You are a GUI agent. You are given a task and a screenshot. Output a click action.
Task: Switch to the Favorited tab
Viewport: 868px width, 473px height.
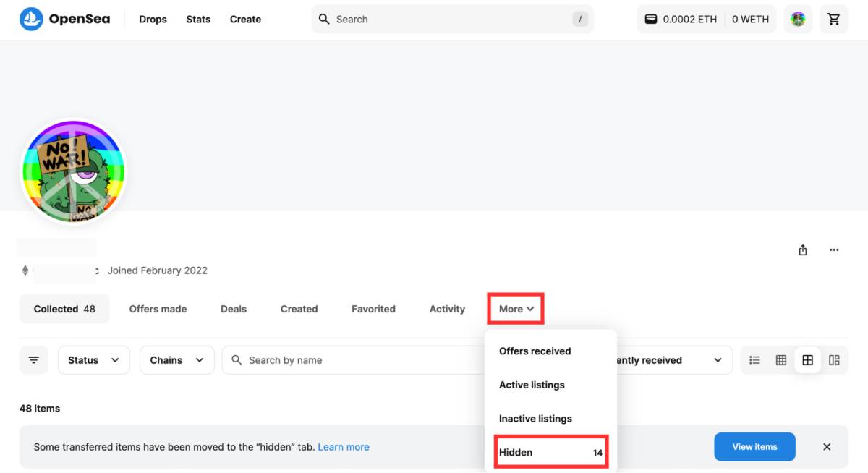point(373,309)
